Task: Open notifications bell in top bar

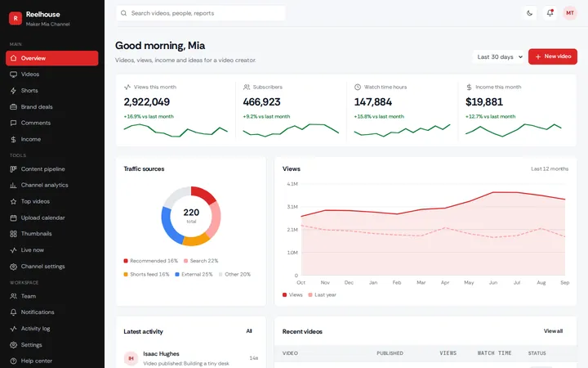Action: coord(550,13)
